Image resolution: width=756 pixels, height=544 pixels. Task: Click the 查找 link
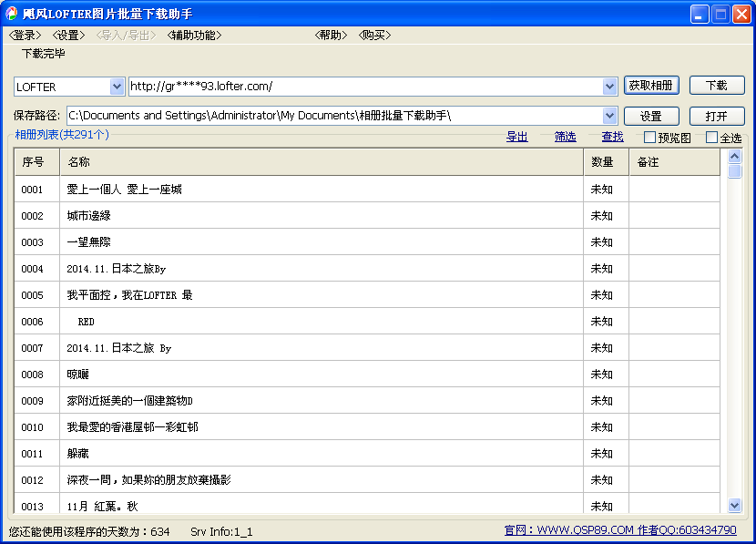click(x=612, y=137)
